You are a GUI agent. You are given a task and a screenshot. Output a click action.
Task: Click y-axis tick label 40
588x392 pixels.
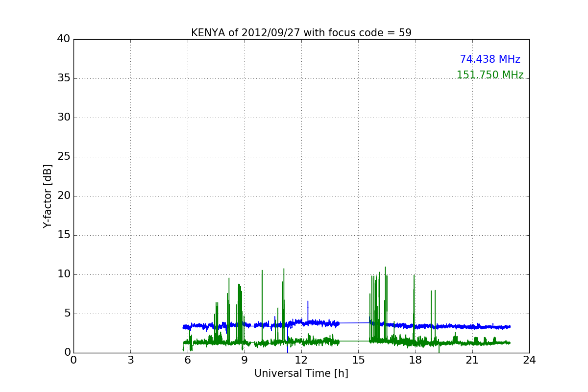(x=64, y=39)
